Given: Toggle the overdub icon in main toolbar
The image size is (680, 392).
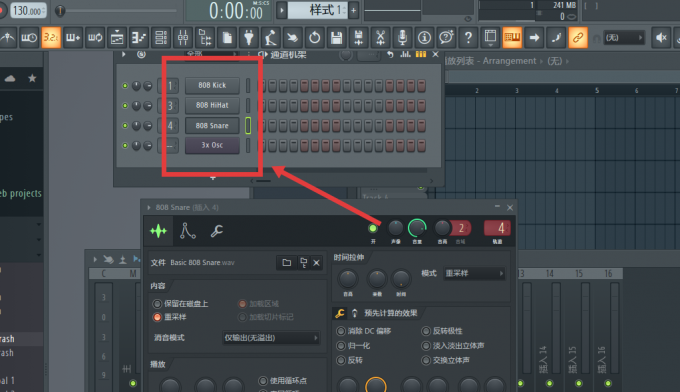Looking at the screenshot, I should pos(73,38).
